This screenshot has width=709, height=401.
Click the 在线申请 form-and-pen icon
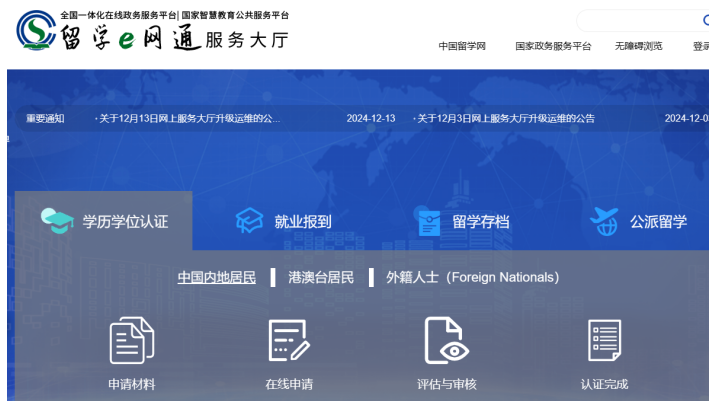click(x=288, y=341)
